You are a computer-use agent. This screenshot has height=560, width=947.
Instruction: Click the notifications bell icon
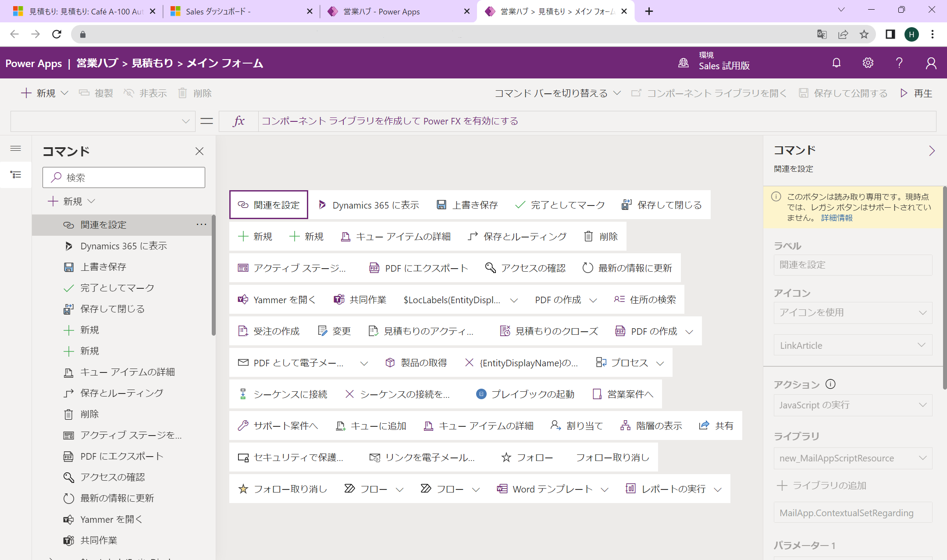pos(837,63)
